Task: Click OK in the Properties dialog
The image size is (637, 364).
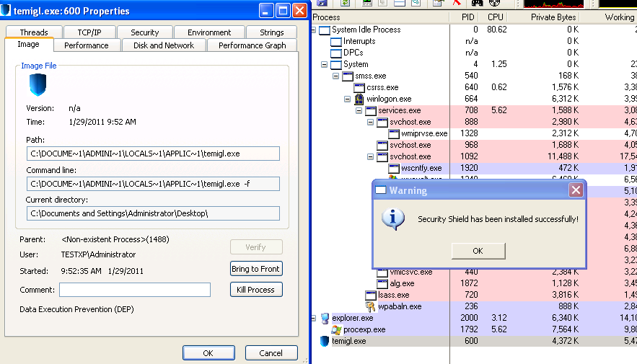Action: pos(208,352)
